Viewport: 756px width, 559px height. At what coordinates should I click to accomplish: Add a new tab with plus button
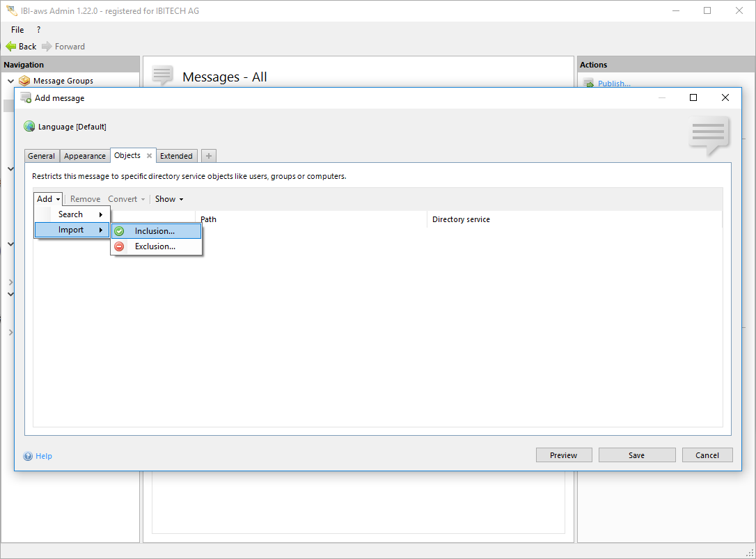point(209,156)
